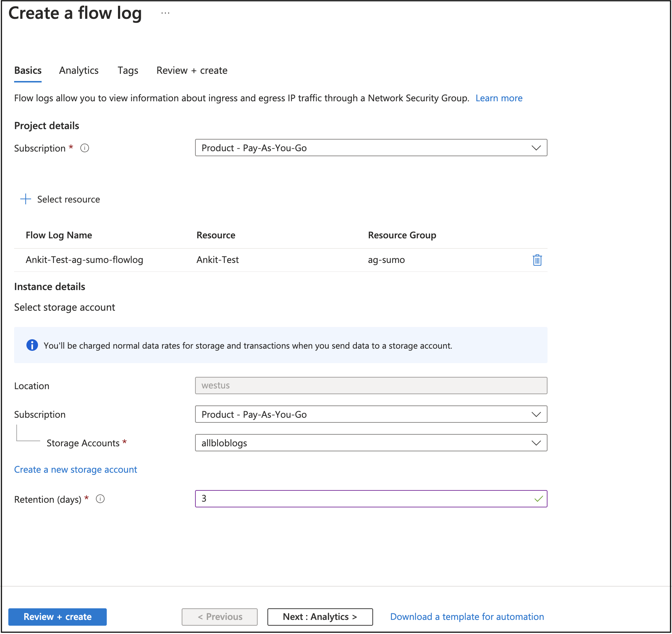Click the Retention (days) info icon
Viewport: 672px width, 634px height.
pos(100,499)
